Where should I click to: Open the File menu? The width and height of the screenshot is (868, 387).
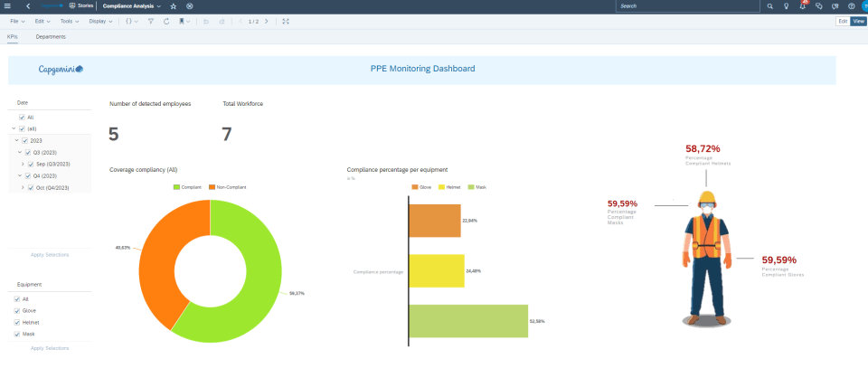[16, 21]
